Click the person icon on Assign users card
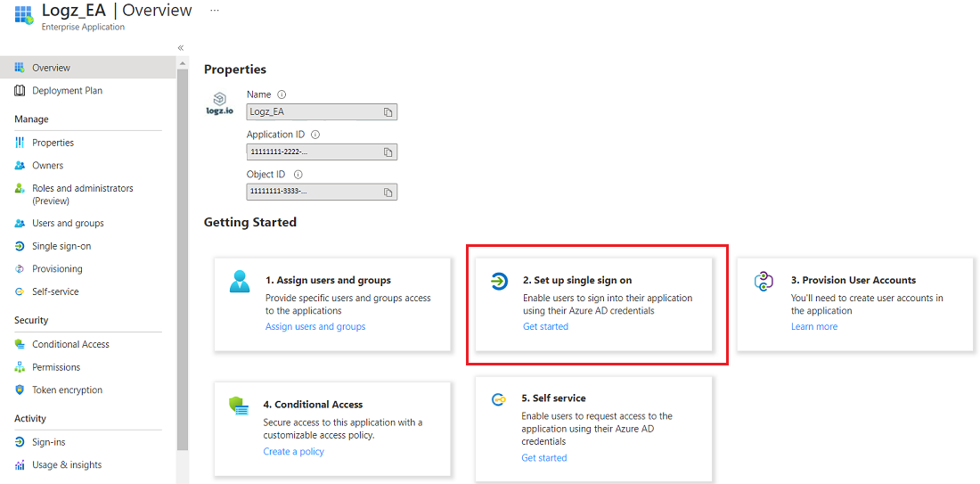The image size is (980, 484). pos(240,282)
